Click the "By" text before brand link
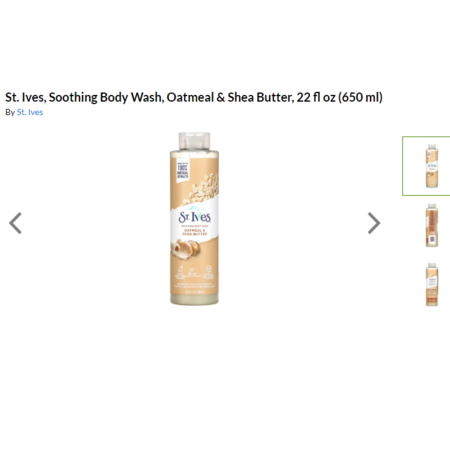Image resolution: width=450 pixels, height=450 pixels. point(10,112)
